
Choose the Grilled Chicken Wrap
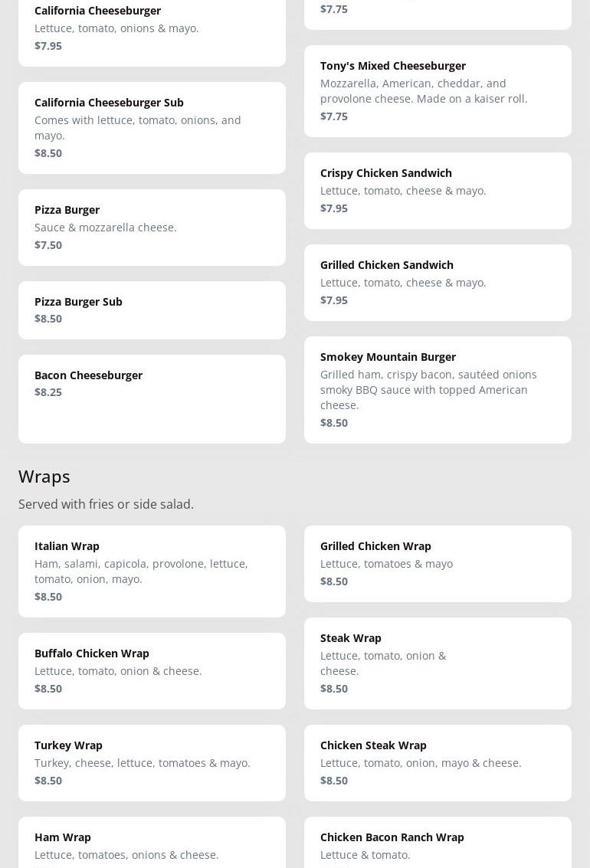(438, 563)
